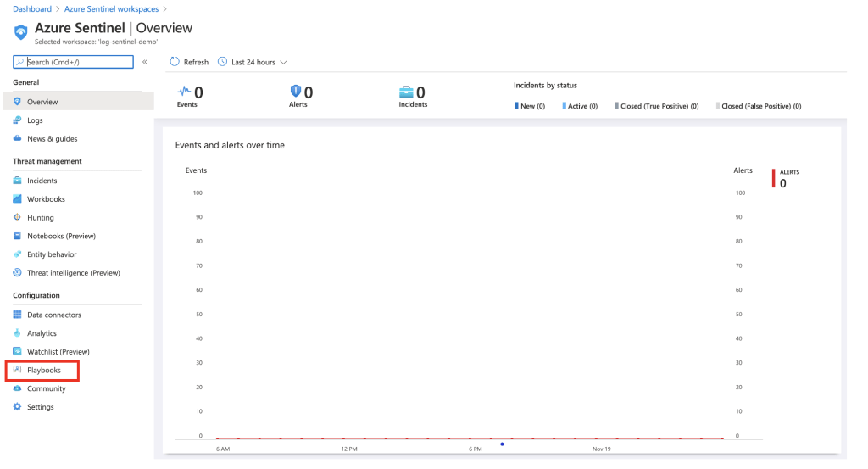The width and height of the screenshot is (868, 469).
Task: Collapse the sidebar using the double chevron
Action: (x=145, y=62)
